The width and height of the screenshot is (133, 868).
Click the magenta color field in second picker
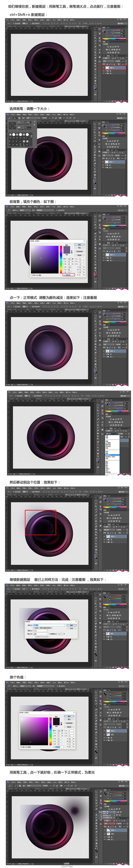tap(34, 731)
